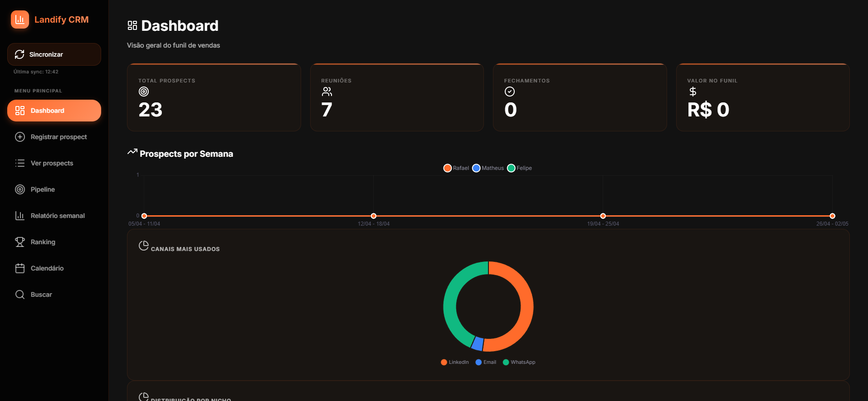
Task: Toggle Matheus series in chart legend
Action: coord(488,168)
